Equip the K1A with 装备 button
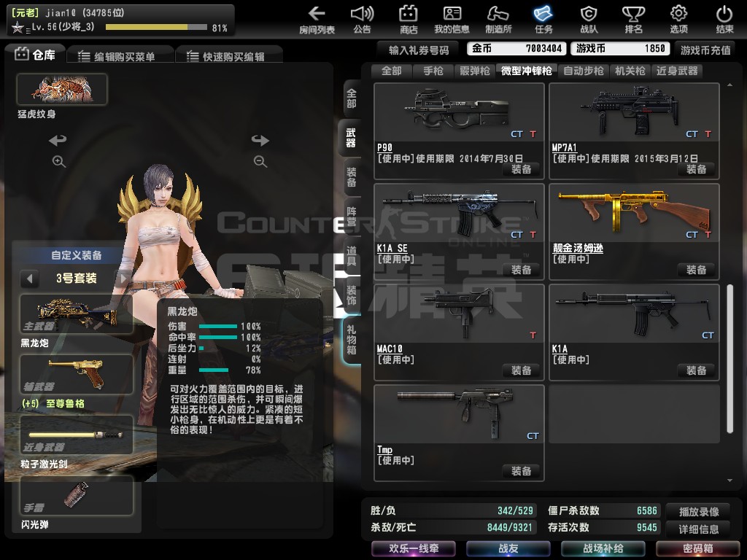 point(696,370)
